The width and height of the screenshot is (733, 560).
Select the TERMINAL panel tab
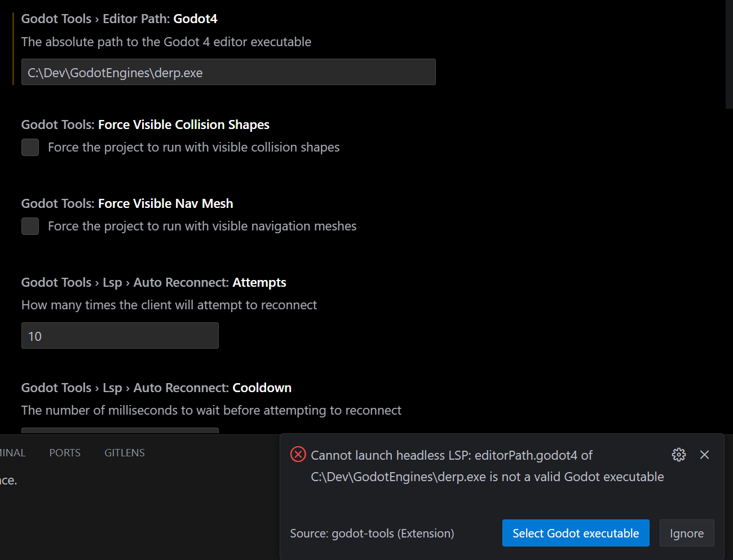coord(12,452)
